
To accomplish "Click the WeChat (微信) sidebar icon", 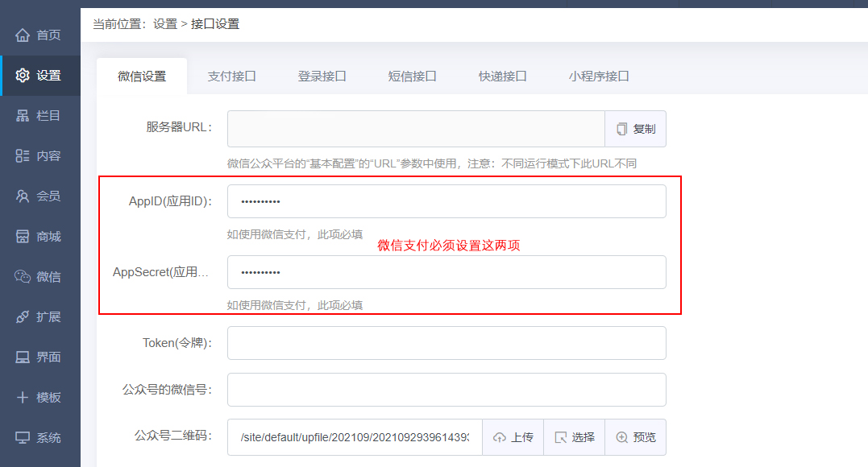I will pos(23,277).
